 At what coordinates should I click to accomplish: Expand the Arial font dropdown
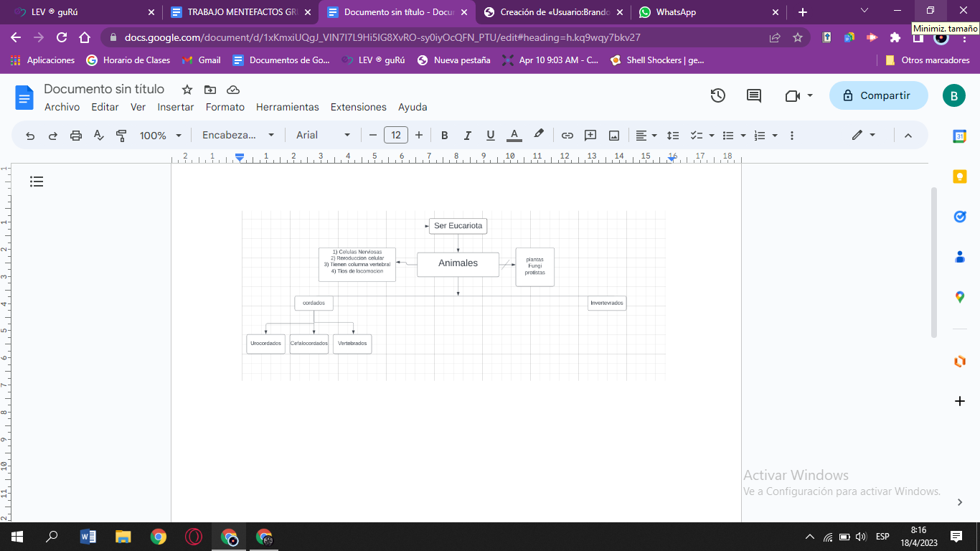click(x=323, y=136)
